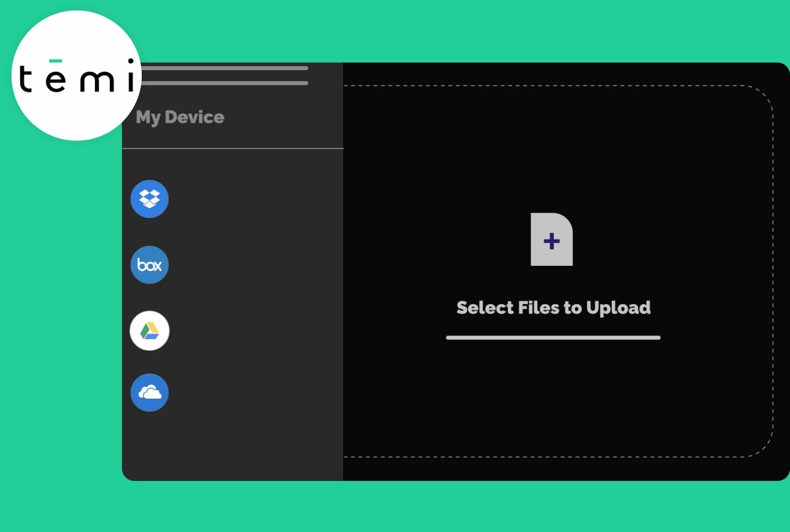Click the temi logo
The width and height of the screenshot is (790, 532).
click(77, 76)
